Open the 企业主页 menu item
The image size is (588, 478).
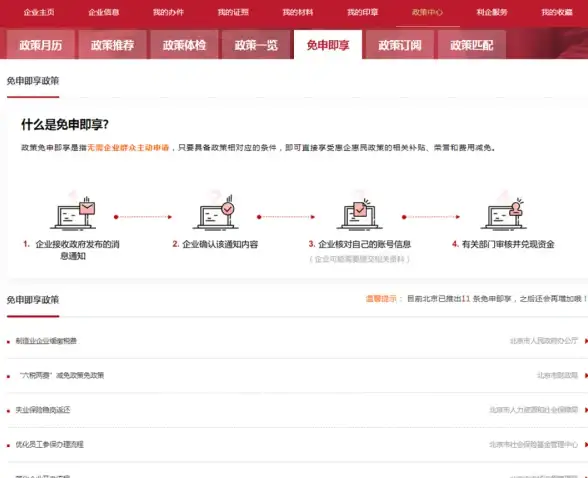[39, 12]
